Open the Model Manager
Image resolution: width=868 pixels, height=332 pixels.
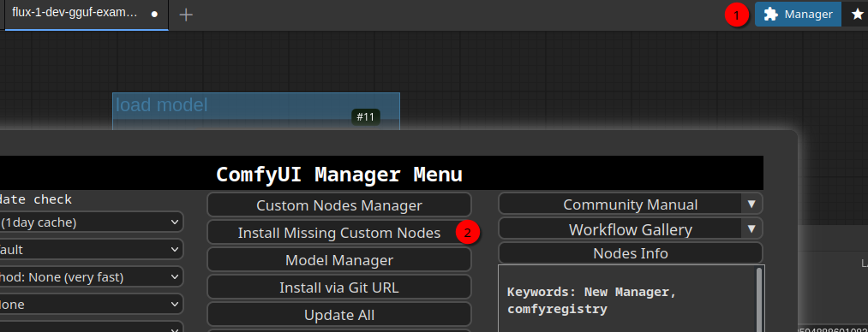pyautogui.click(x=338, y=259)
